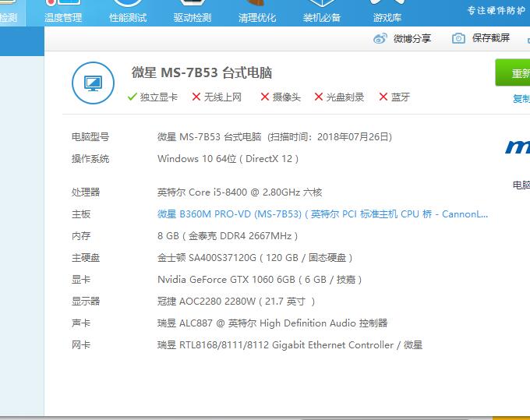This screenshot has width=530, height=420.
Task: Click the 主硬盘 row label
Action: (x=86, y=258)
